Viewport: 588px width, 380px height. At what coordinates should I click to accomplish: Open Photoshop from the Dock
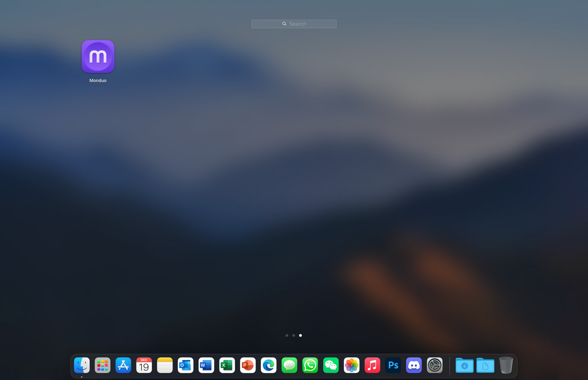[394, 365]
